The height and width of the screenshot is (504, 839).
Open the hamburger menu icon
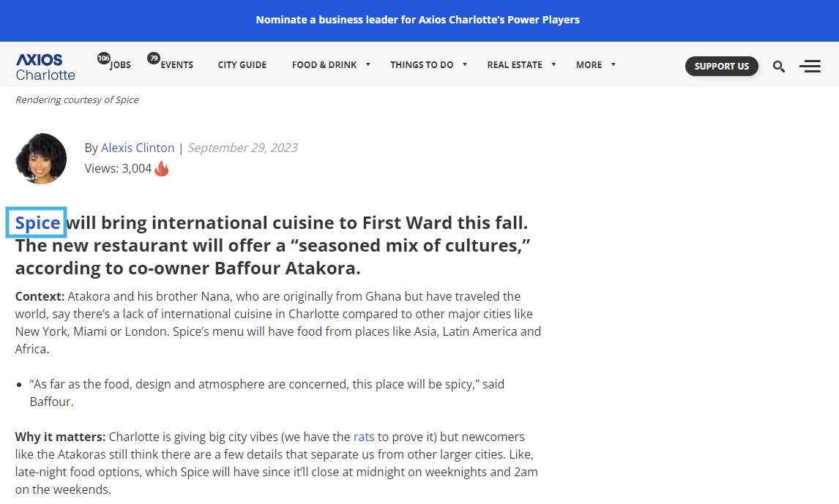click(x=810, y=67)
